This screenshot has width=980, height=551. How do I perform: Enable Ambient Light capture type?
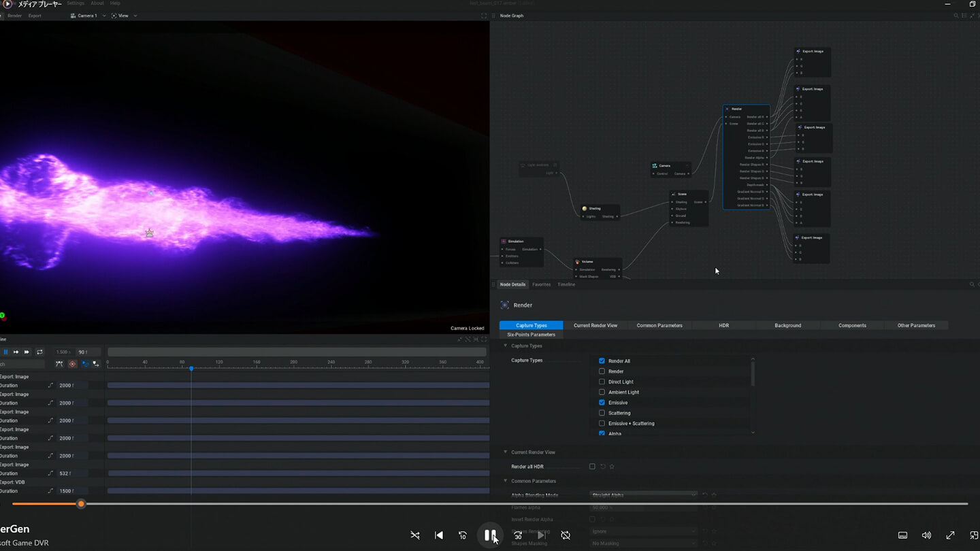(602, 392)
